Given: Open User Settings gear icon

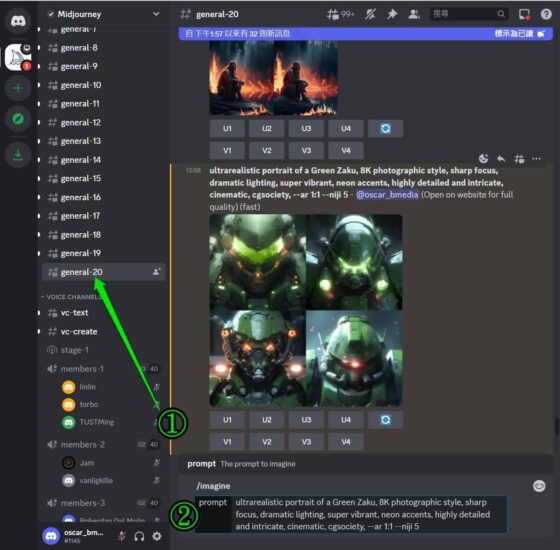Looking at the screenshot, I should [157, 536].
